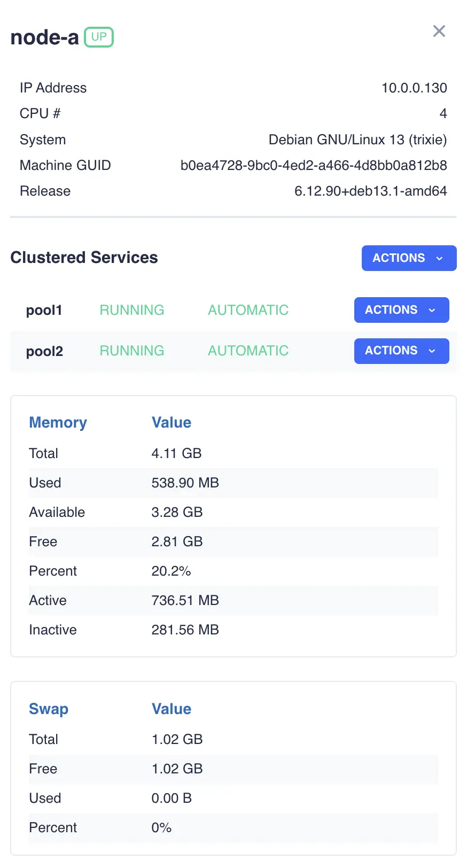
Task: Click the System value Debian GNU/Linux 13 (trixie)
Action: coord(357,139)
